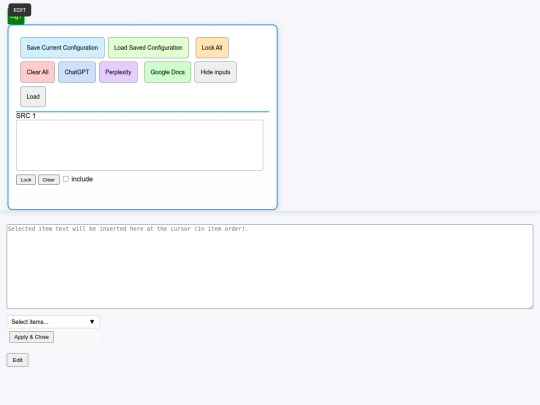Viewport: 540px width, 405px height.
Task: Click the Lock All button
Action: click(212, 48)
